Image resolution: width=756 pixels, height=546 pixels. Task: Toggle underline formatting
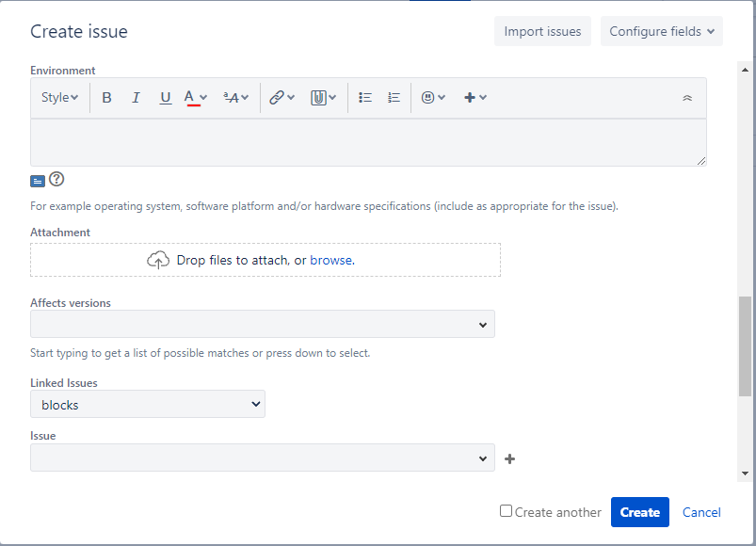pyautogui.click(x=166, y=97)
